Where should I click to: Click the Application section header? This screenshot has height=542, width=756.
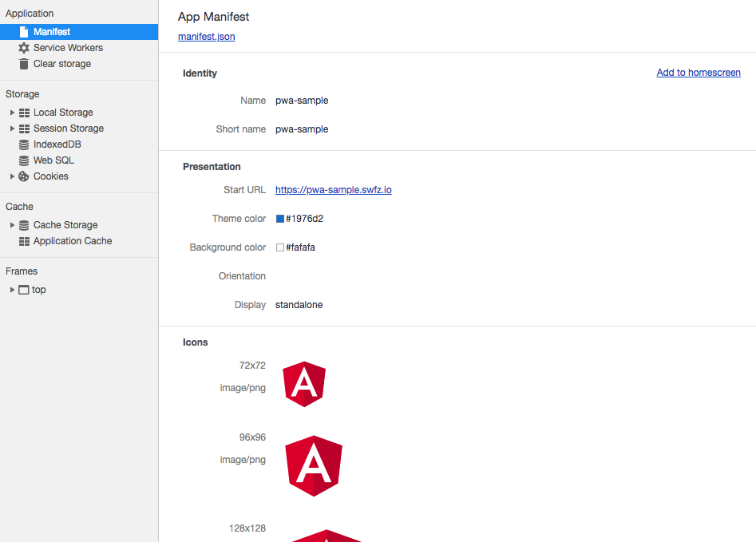[x=30, y=14]
